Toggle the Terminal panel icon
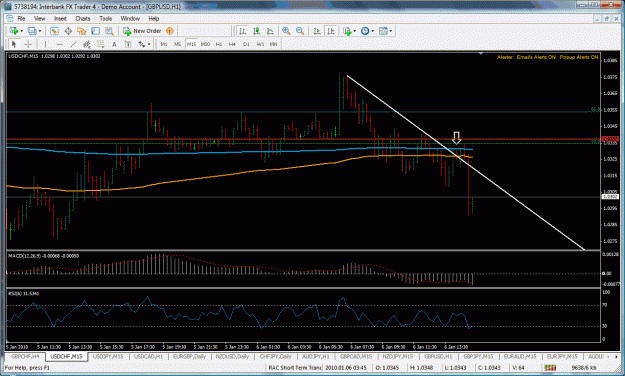 pos(95,31)
